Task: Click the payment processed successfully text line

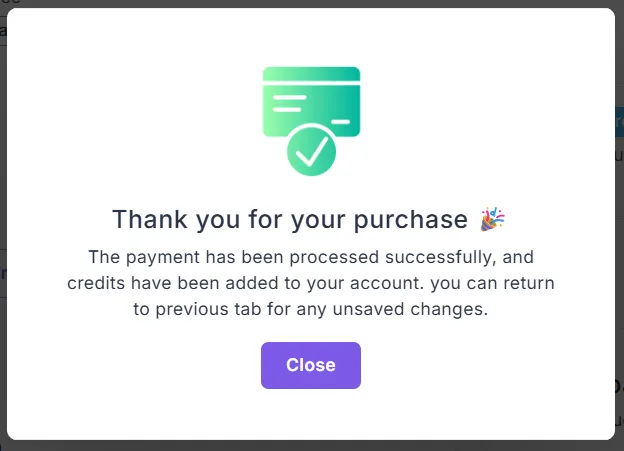Action: [311, 256]
